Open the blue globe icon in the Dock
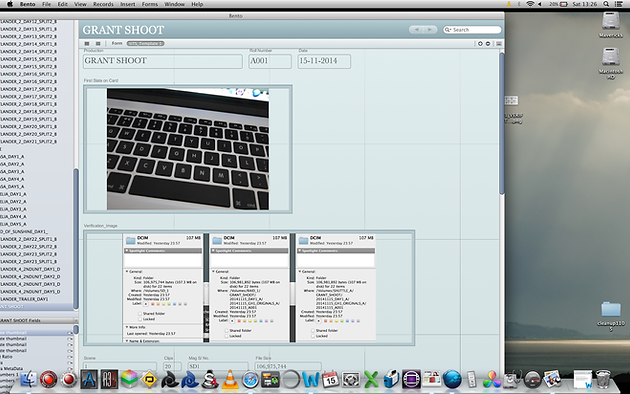The width and height of the screenshot is (630, 394). [452, 380]
